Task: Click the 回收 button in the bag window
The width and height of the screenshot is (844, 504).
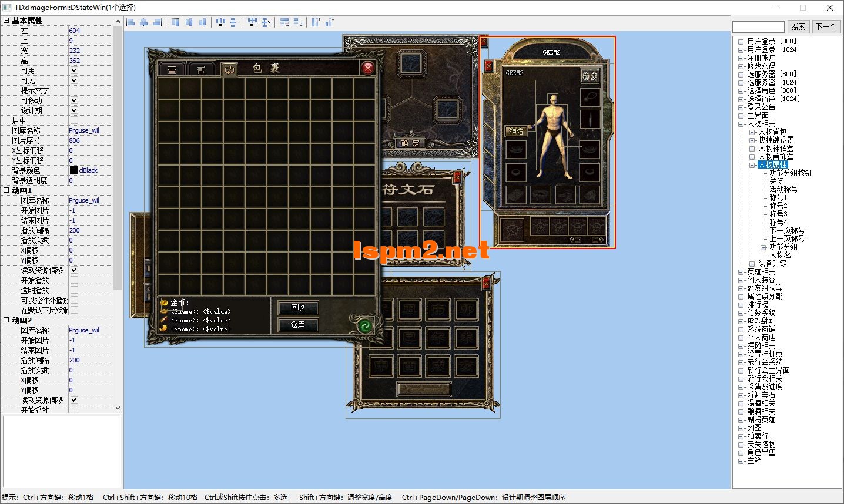Action: (x=298, y=308)
